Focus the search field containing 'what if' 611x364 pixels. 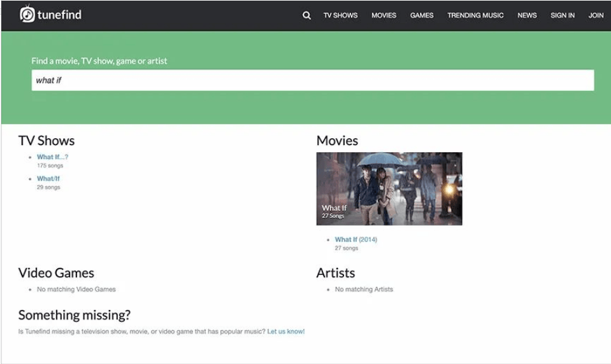(312, 80)
